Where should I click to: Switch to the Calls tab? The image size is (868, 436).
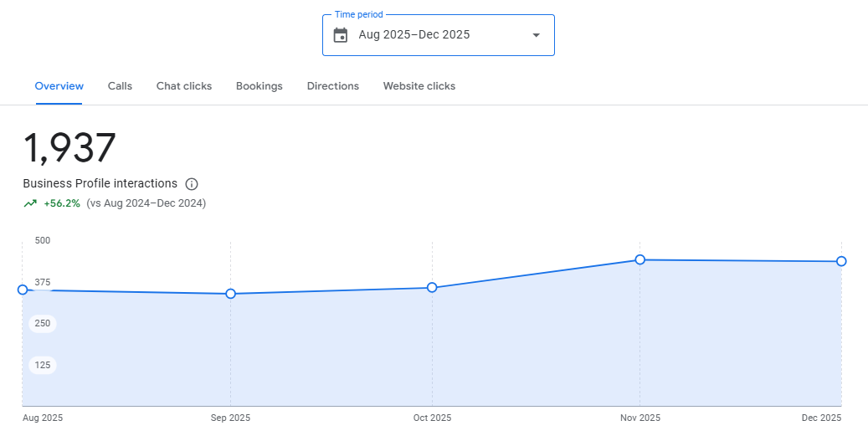pyautogui.click(x=121, y=86)
